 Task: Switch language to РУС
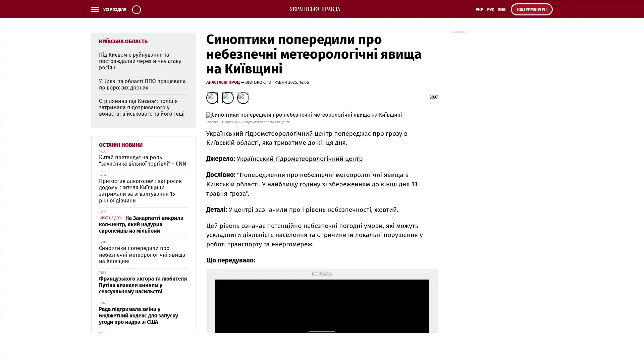(490, 10)
